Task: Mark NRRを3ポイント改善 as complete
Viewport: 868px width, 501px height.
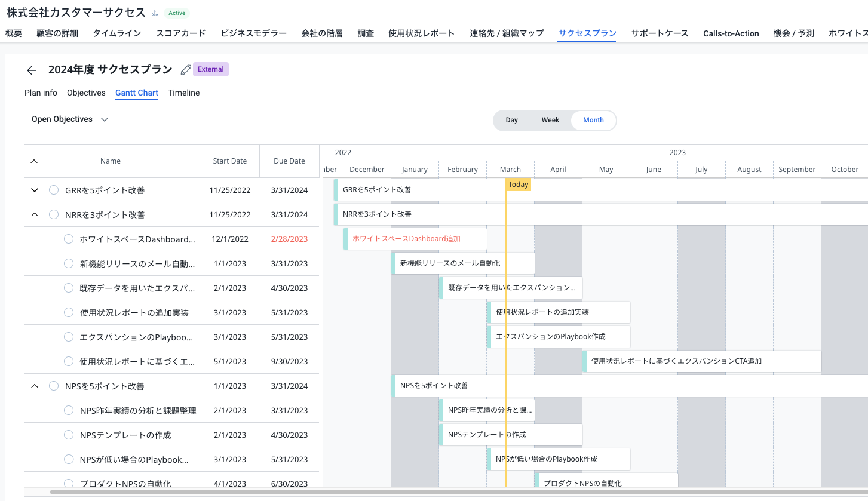Action: tap(54, 214)
